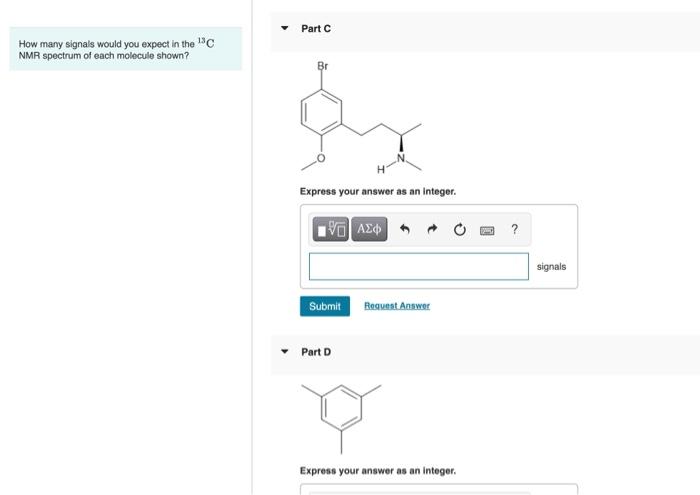The width and height of the screenshot is (700, 495).
Task: Click Part C 'Express your answer' instruction
Action: click(378, 191)
